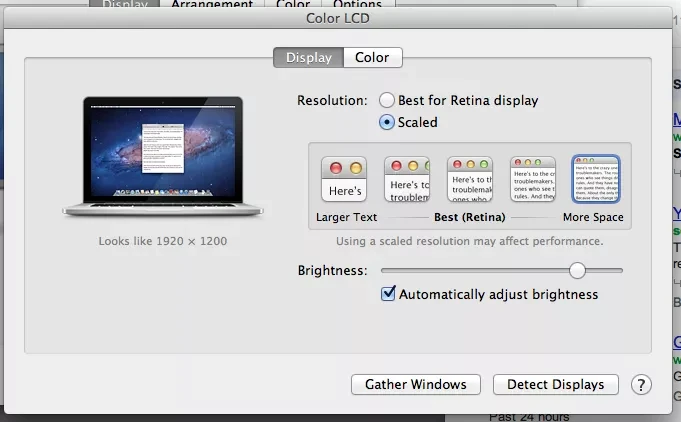Screen dimensions: 681x422
Task: Select the fourth scaled resolution preview
Action: [x=533, y=180]
